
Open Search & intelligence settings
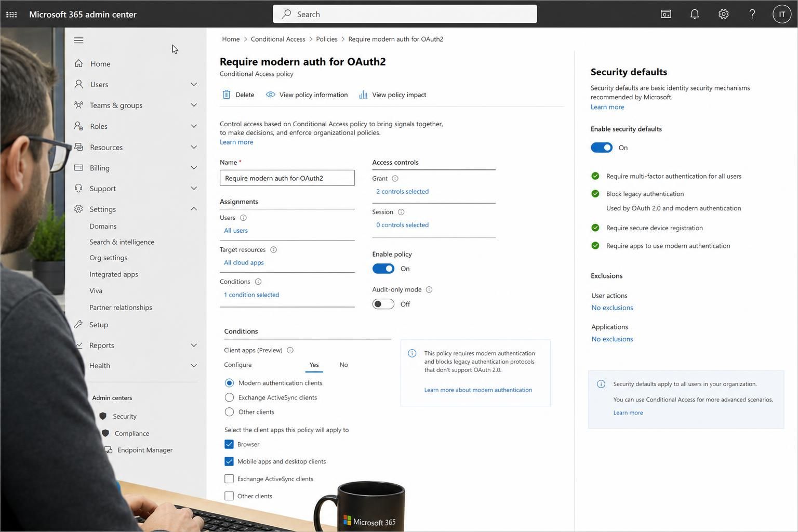coord(122,242)
